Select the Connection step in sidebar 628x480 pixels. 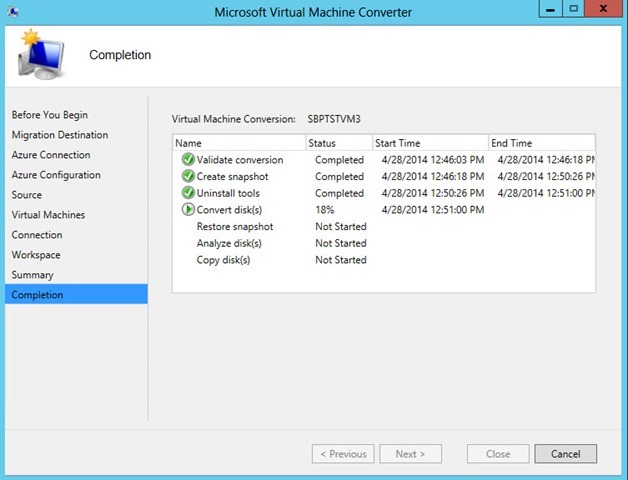(x=37, y=235)
